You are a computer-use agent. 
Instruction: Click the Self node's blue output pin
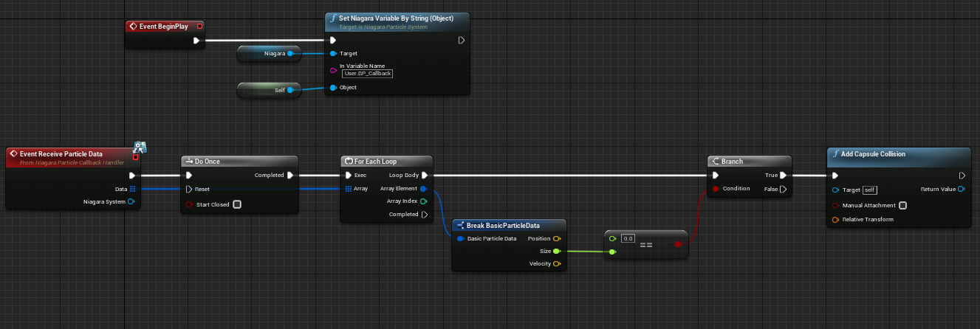(x=290, y=90)
